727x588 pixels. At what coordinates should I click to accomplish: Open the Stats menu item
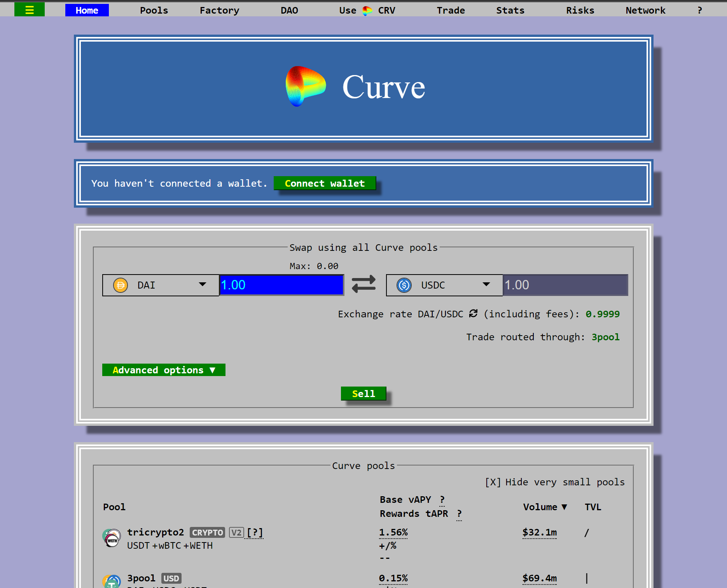click(510, 10)
